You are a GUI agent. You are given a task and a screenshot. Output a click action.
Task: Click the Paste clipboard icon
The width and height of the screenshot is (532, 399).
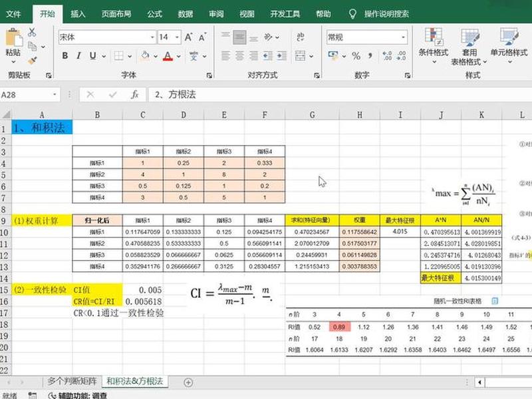[13, 38]
